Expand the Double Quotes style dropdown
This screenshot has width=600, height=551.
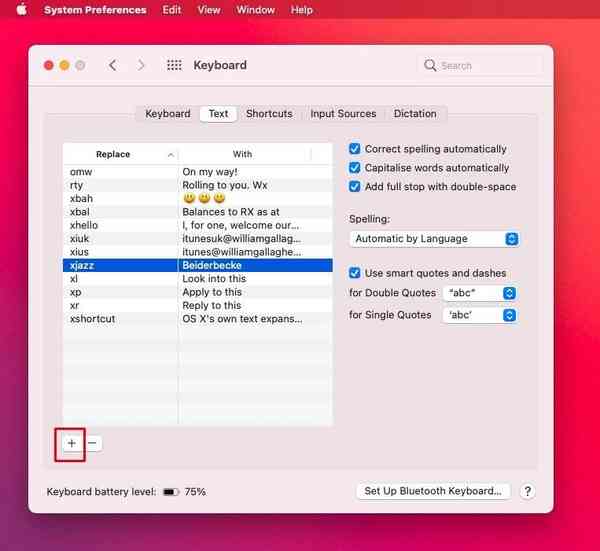click(480, 293)
